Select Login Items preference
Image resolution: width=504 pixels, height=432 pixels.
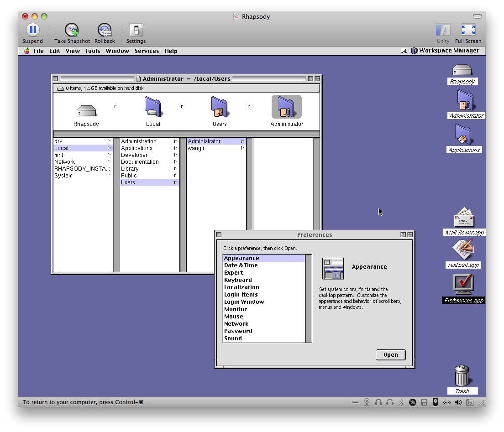coord(264,295)
